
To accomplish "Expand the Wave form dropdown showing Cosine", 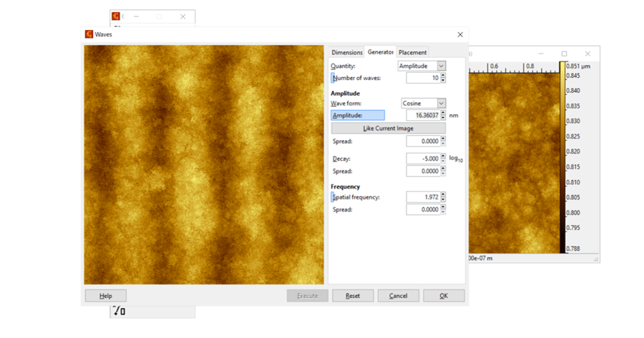I will click(424, 104).
